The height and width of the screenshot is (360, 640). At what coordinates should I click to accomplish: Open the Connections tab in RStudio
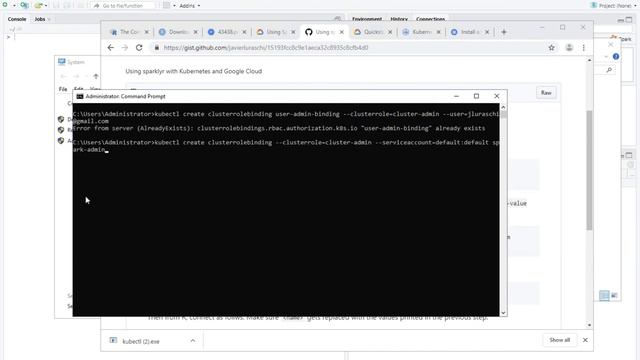click(x=430, y=19)
